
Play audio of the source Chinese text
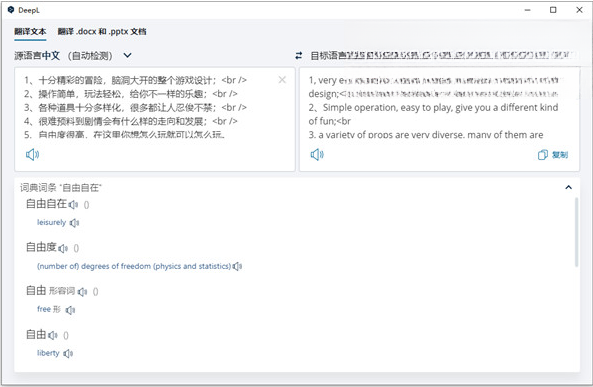pyautogui.click(x=33, y=154)
